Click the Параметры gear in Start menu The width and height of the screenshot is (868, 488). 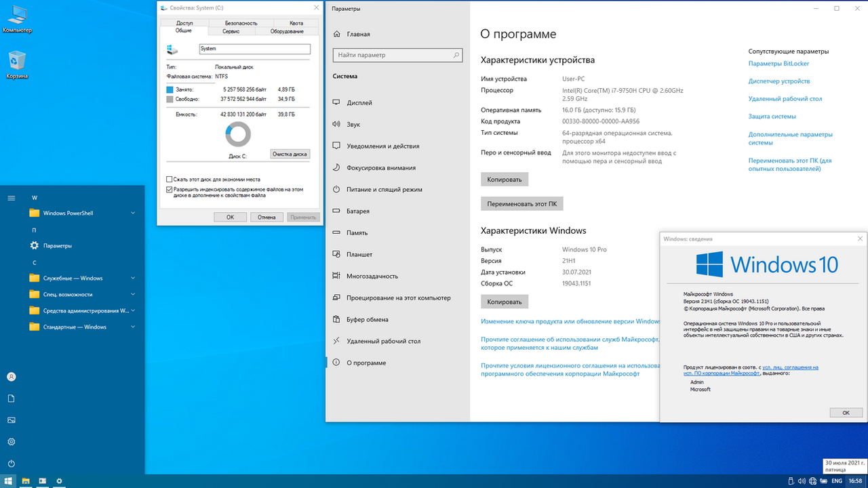point(57,246)
